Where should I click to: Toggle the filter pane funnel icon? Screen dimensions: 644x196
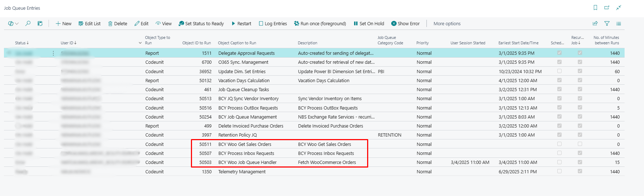click(607, 23)
